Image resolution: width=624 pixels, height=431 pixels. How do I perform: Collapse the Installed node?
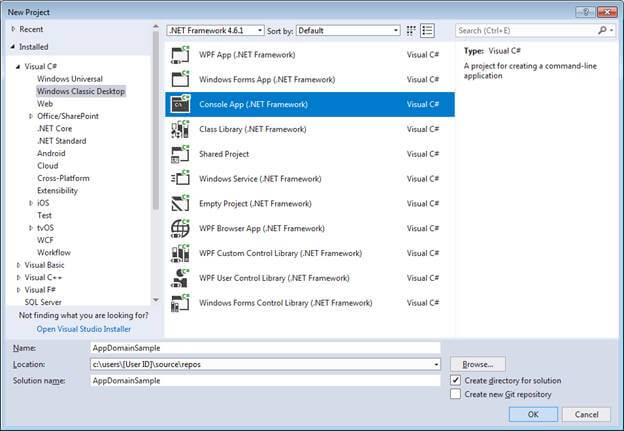coord(13,47)
